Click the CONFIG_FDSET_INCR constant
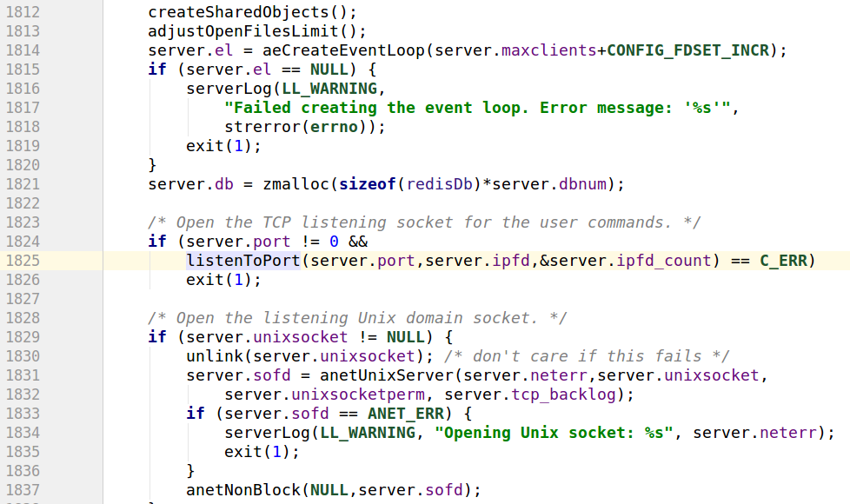The width and height of the screenshot is (850, 504). pos(688,50)
